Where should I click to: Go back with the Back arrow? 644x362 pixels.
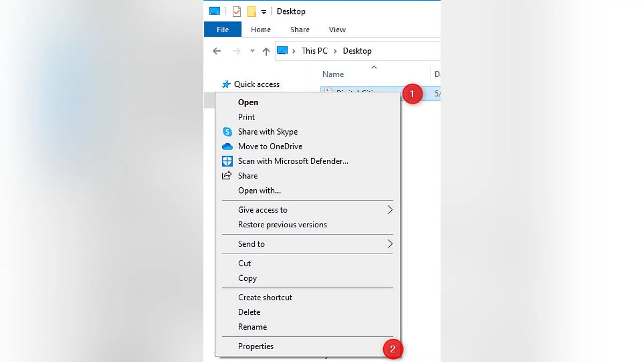(x=217, y=51)
